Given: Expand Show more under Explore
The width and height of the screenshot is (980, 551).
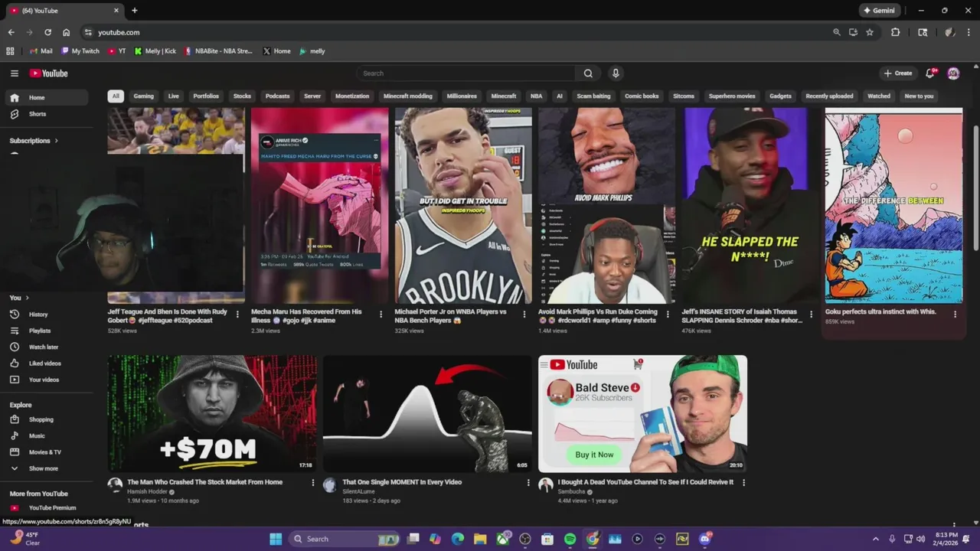Looking at the screenshot, I should click(46, 468).
